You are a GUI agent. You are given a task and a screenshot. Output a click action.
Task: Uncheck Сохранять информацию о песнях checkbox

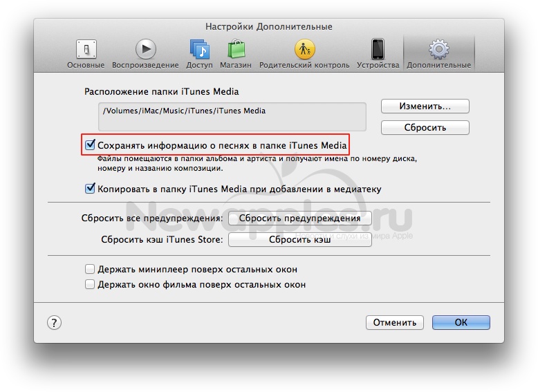(89, 145)
